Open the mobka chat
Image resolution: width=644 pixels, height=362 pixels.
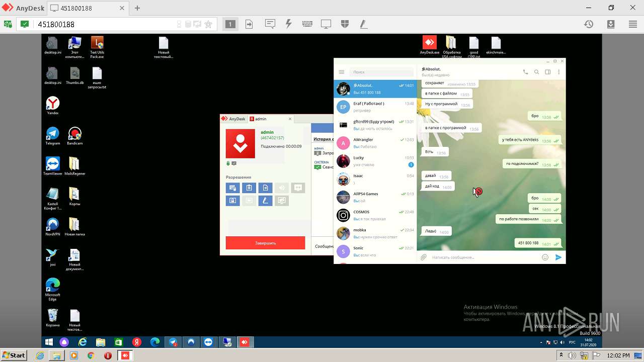[x=375, y=233]
